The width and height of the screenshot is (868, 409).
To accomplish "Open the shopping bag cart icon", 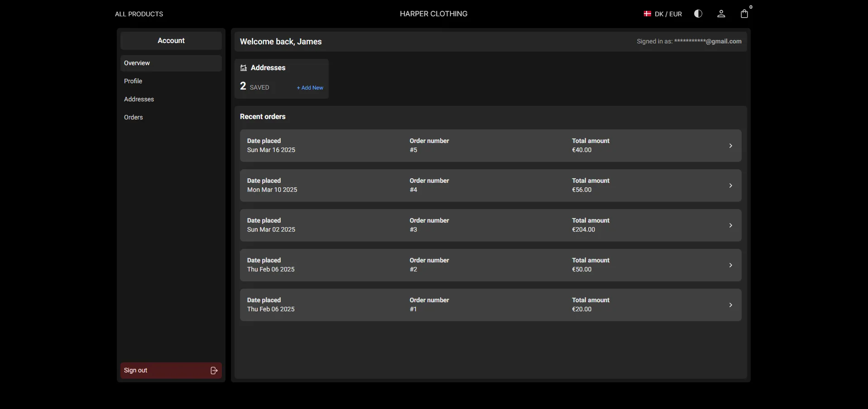I will click(x=744, y=14).
